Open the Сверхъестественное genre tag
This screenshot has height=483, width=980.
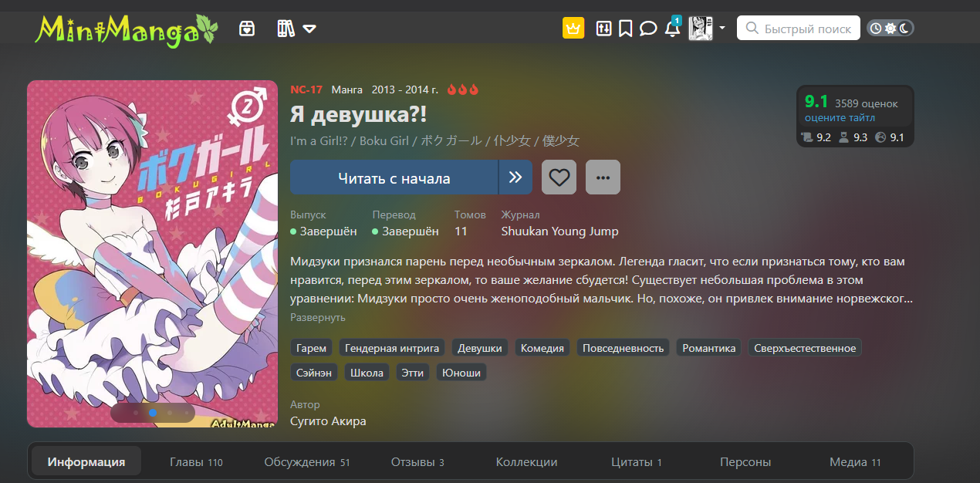click(x=805, y=348)
